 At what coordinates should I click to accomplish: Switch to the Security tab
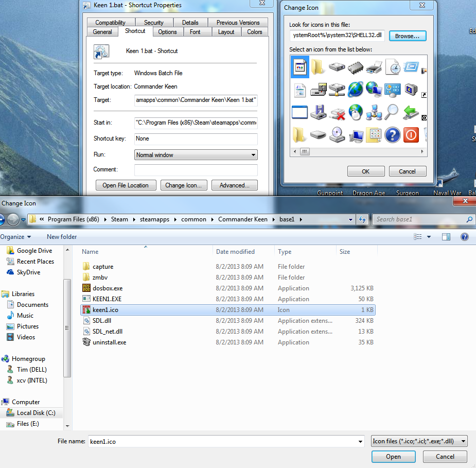154,23
